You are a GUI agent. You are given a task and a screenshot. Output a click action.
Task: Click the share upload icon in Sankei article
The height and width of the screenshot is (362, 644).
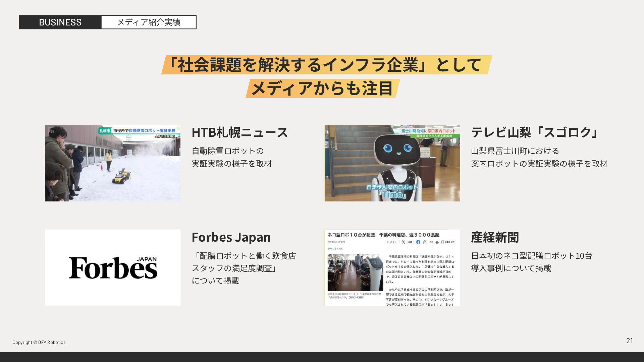(425, 242)
